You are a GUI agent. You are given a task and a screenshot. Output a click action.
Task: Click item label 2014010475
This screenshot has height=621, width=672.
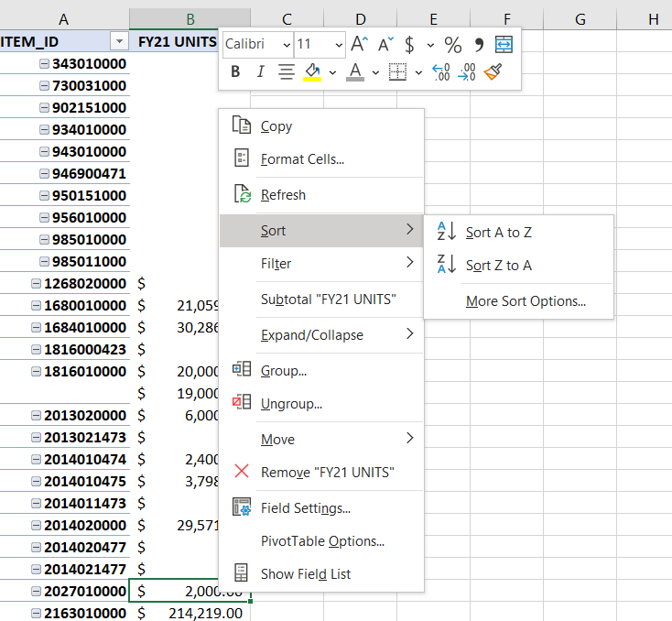coord(85,481)
